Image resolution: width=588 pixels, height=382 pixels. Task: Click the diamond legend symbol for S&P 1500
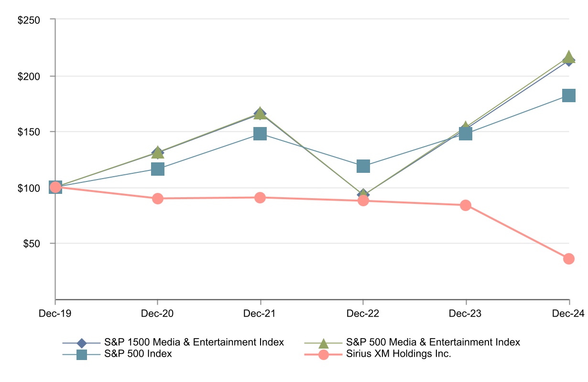[82, 343]
